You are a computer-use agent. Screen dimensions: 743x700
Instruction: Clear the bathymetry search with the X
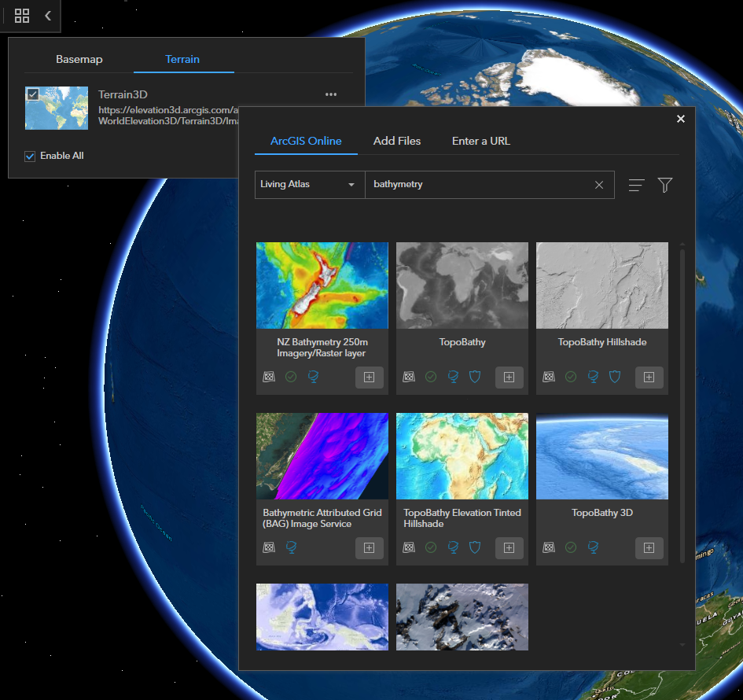(599, 185)
